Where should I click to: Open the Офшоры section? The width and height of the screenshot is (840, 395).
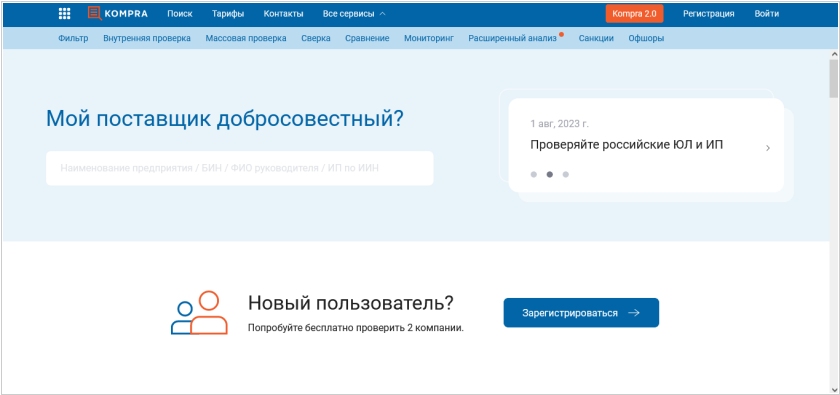[x=646, y=38]
